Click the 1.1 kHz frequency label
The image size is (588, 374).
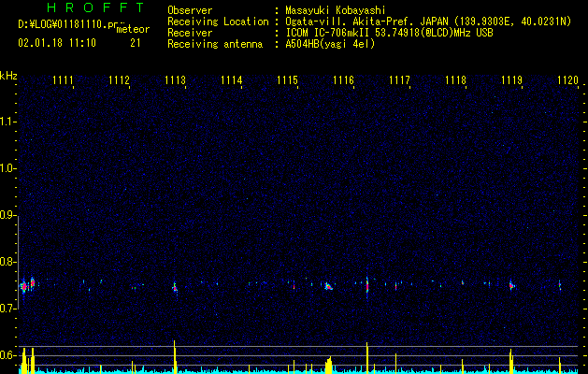(7, 122)
